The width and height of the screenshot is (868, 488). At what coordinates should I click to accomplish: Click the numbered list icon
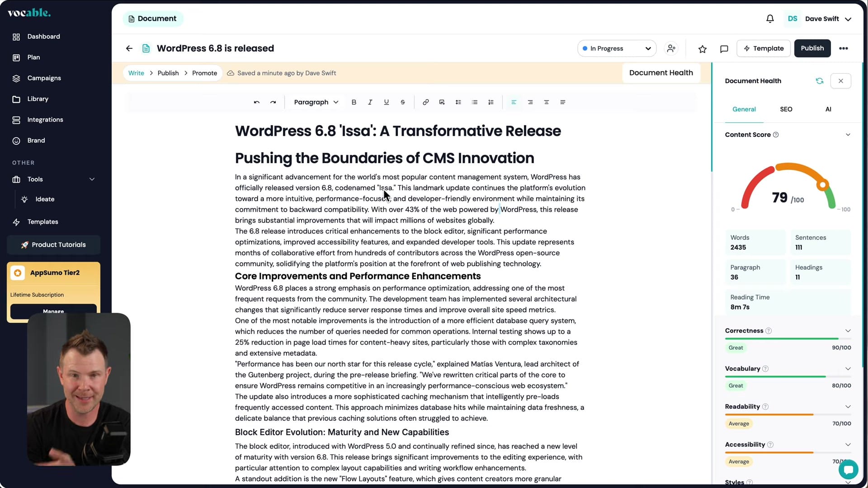[x=491, y=102]
